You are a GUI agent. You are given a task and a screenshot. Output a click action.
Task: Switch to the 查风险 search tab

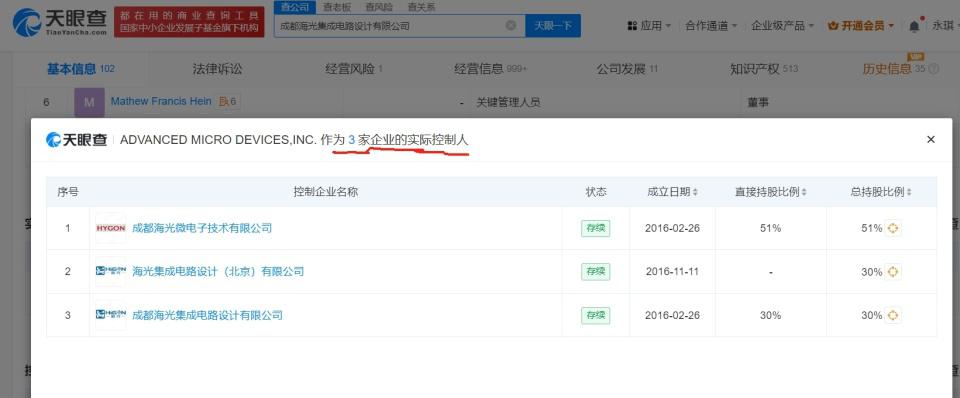[379, 7]
